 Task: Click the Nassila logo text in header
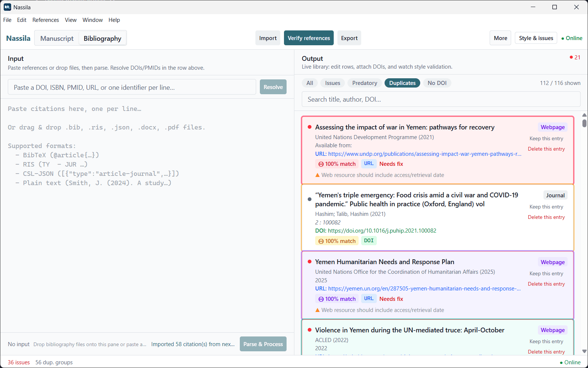point(18,38)
